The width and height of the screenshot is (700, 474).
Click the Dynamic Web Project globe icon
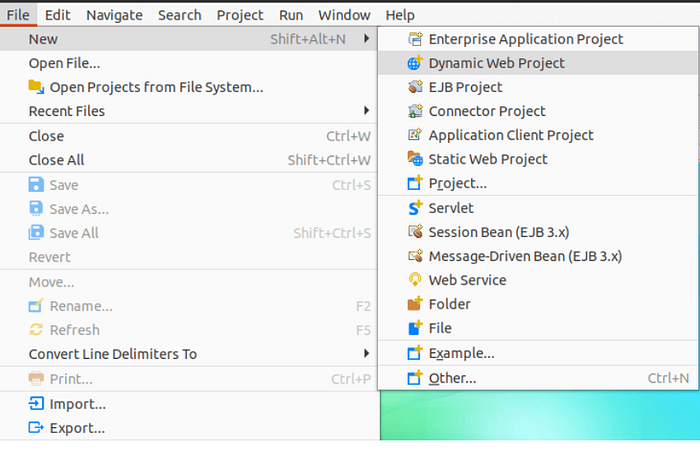[x=415, y=63]
